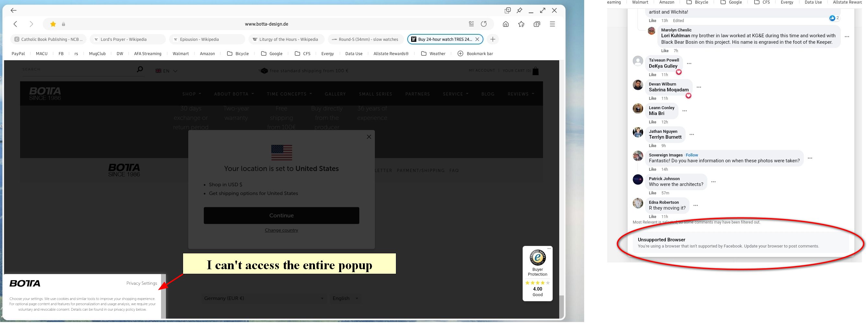The width and height of the screenshot is (868, 323).
Task: Click the magnifier icon in Botta search bar
Action: pos(139,69)
